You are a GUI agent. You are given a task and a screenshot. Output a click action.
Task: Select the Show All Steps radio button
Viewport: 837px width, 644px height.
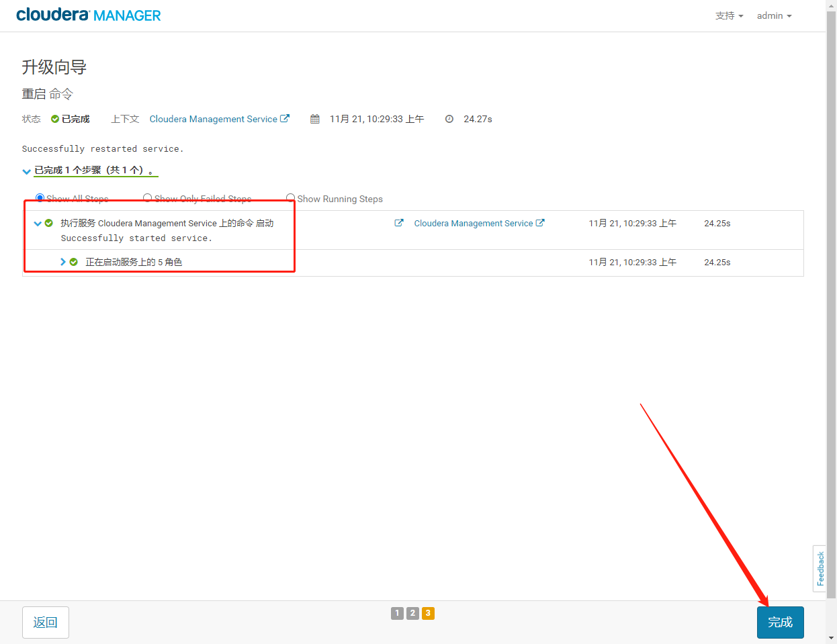click(40, 198)
